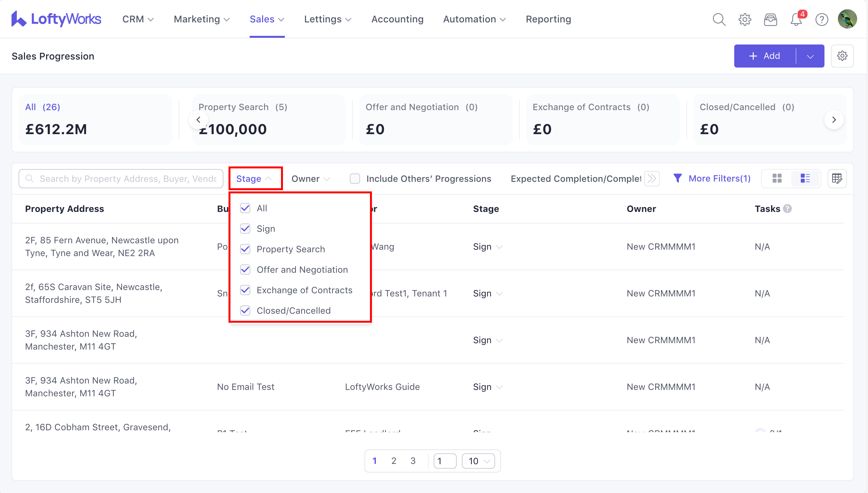868x493 pixels.
Task: Click the More Filters funnel icon
Action: [x=678, y=178]
